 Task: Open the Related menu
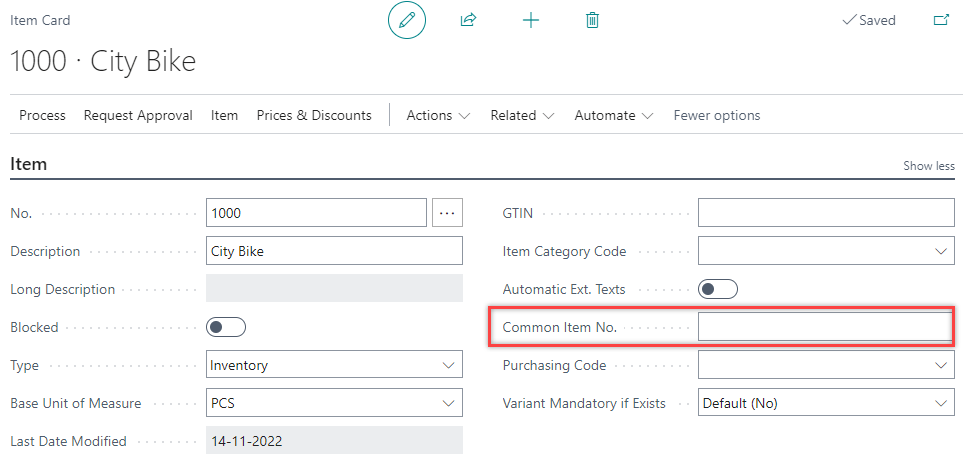522,115
